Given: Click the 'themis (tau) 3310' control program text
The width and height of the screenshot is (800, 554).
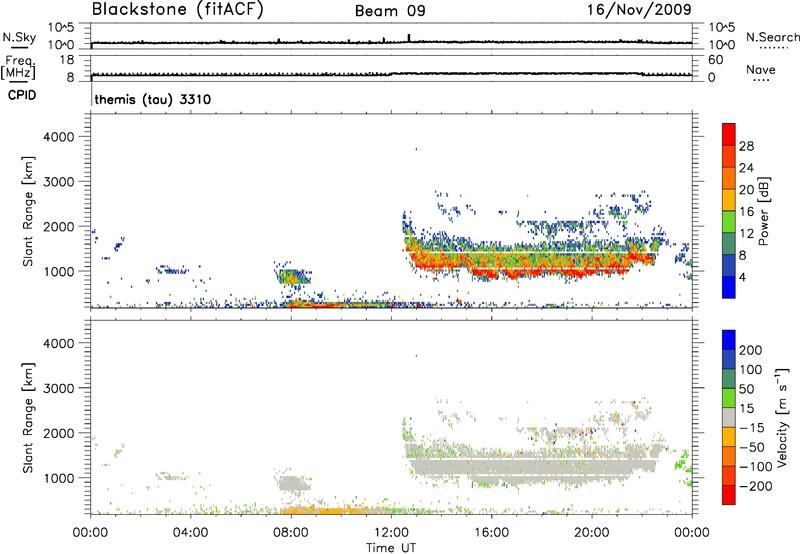Looking at the screenshot, I should pos(153,99).
